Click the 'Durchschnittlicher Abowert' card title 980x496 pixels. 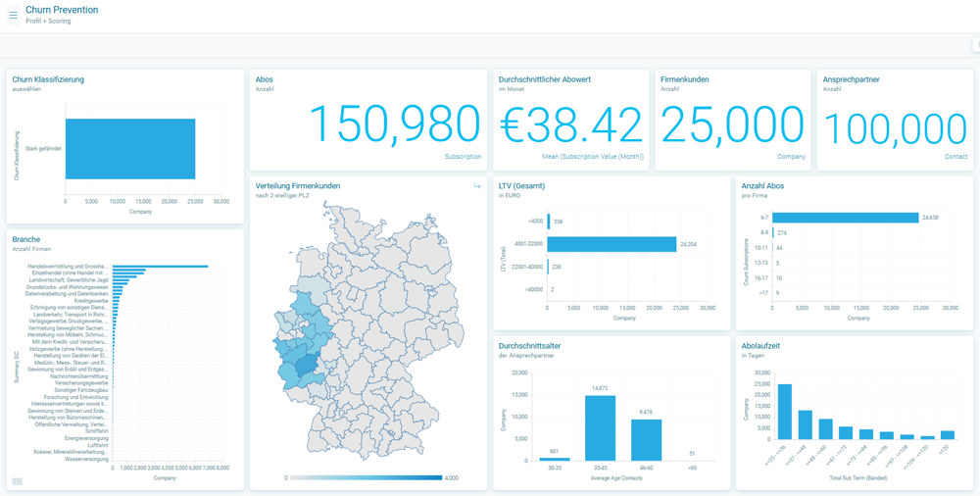pos(545,79)
